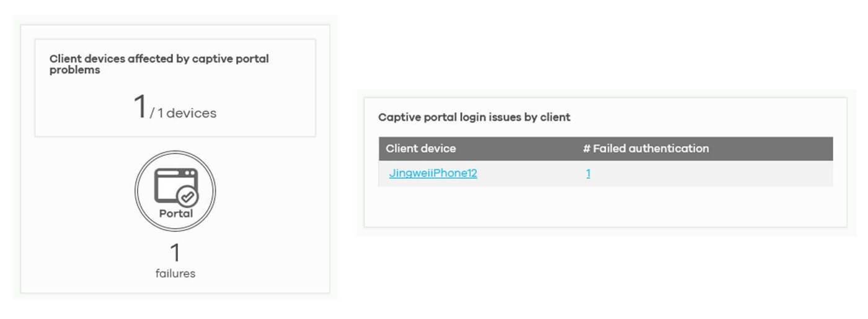Sort by # Failed authentication column header

coord(645,149)
